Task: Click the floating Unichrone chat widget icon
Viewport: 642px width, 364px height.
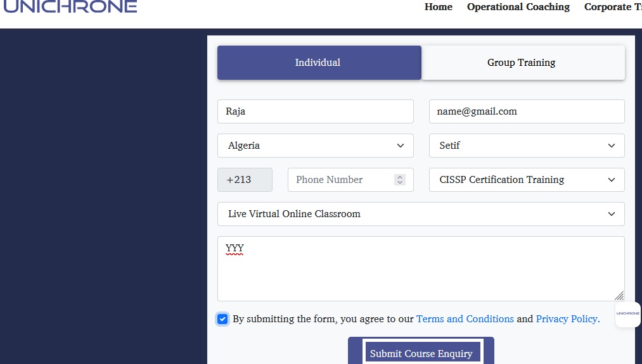Action: coord(627,314)
